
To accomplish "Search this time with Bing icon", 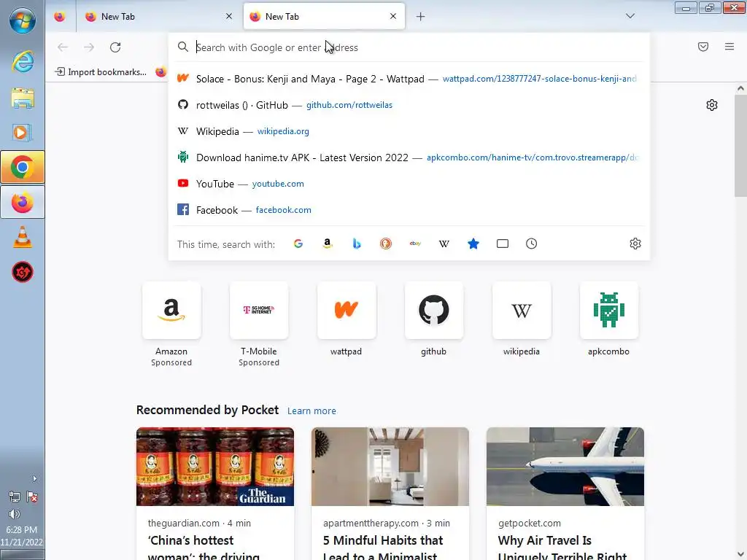I will pos(356,244).
